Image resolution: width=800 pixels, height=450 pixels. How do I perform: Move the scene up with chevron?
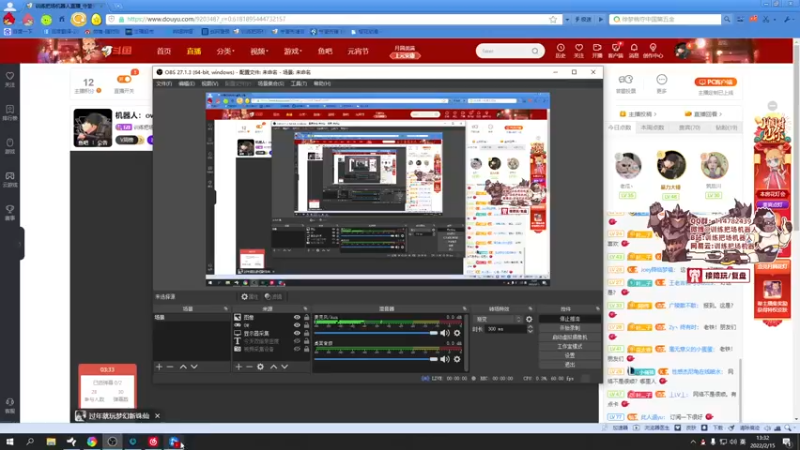click(x=183, y=366)
